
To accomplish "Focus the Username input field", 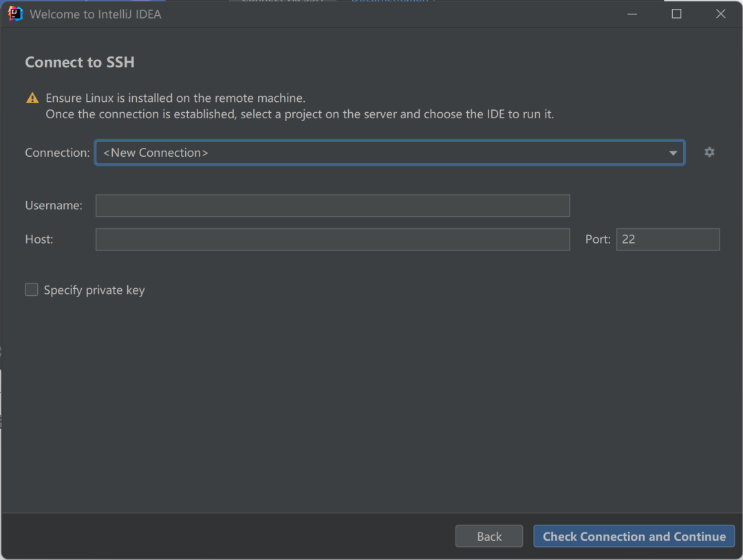I will [x=333, y=206].
